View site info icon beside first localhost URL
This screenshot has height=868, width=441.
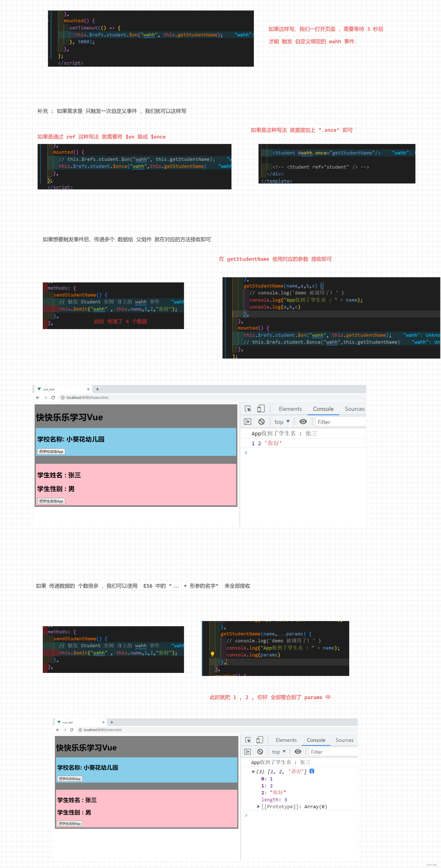click(62, 398)
